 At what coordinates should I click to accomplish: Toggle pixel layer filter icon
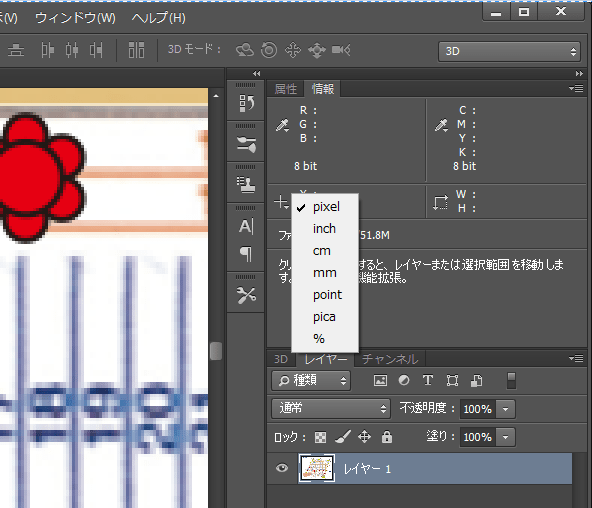(x=380, y=380)
